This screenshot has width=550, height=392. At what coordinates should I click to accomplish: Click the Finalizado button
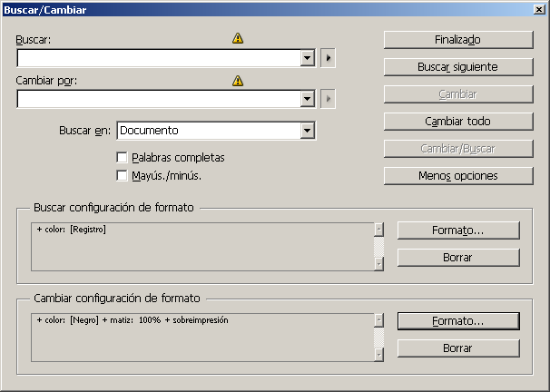coord(458,40)
